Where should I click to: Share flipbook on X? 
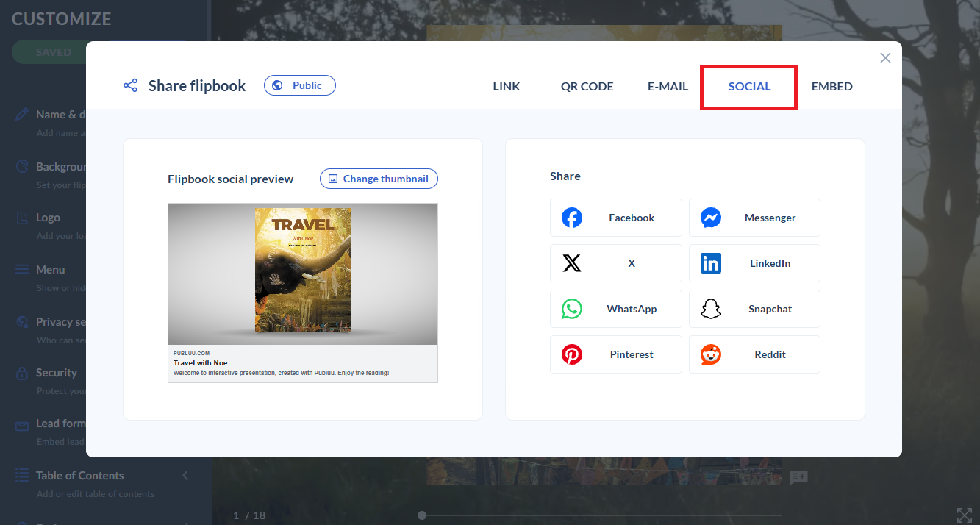pos(616,263)
